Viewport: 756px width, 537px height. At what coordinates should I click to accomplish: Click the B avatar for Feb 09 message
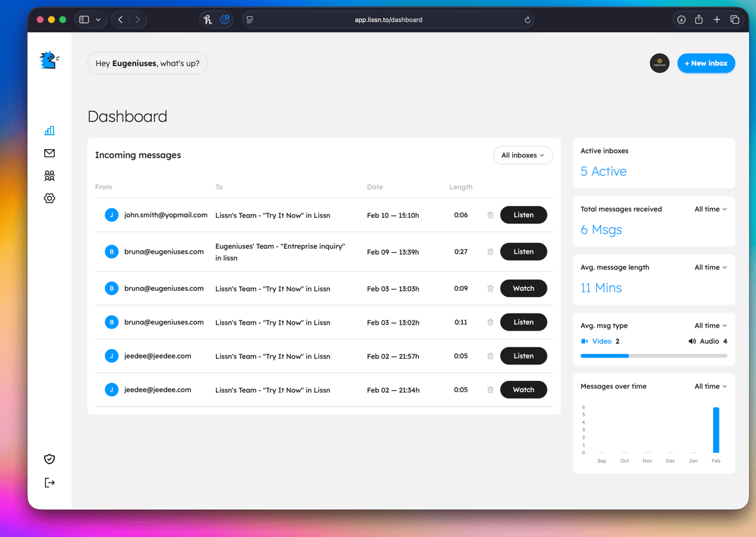pos(112,252)
